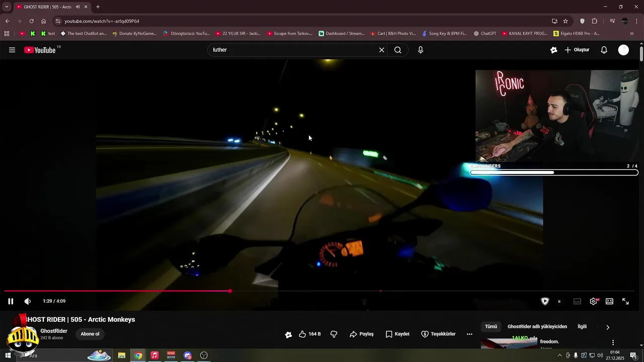Reload the page
This screenshot has width=644, height=362.
[31, 21]
